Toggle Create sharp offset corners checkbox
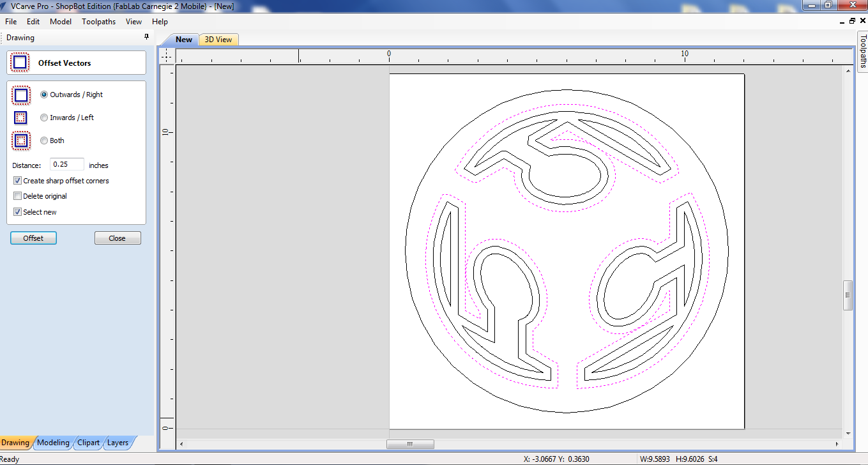The width and height of the screenshot is (868, 465). click(x=18, y=181)
